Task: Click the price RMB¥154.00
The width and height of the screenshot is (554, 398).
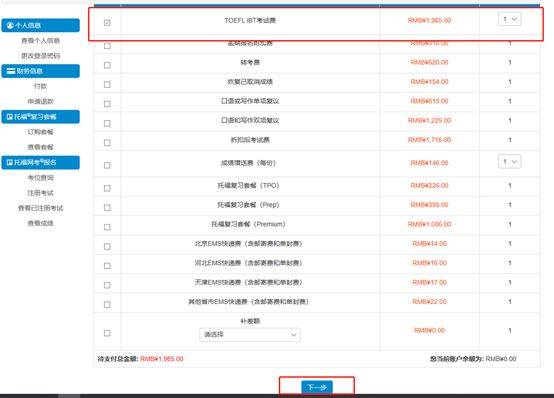Action: [429, 82]
